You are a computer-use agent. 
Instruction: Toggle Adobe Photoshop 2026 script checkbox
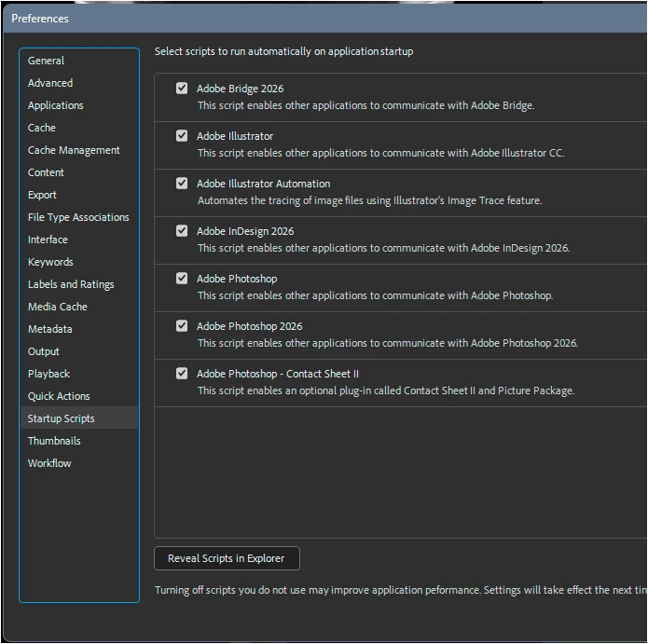[x=182, y=326]
